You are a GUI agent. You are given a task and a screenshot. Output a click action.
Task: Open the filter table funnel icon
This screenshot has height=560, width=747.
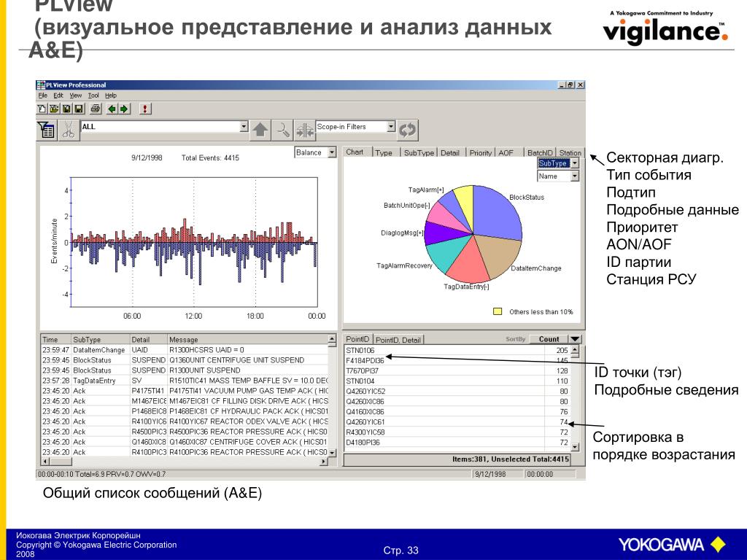pyautogui.click(x=46, y=130)
